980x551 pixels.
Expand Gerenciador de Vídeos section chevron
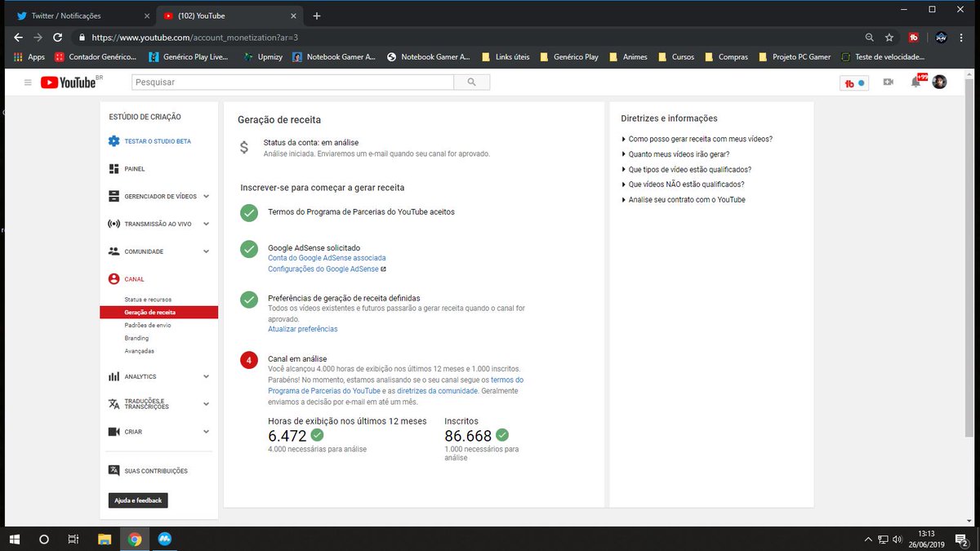206,197
